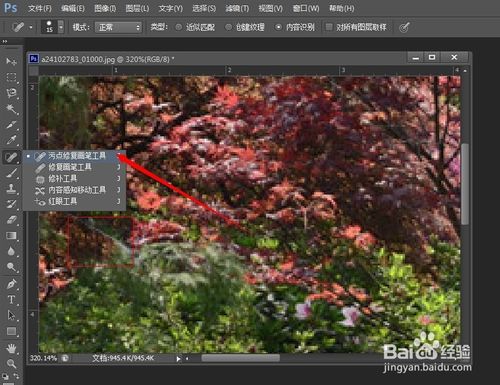This screenshot has height=385, width=500.
Task: Select the Move tool
Action: tap(11, 61)
